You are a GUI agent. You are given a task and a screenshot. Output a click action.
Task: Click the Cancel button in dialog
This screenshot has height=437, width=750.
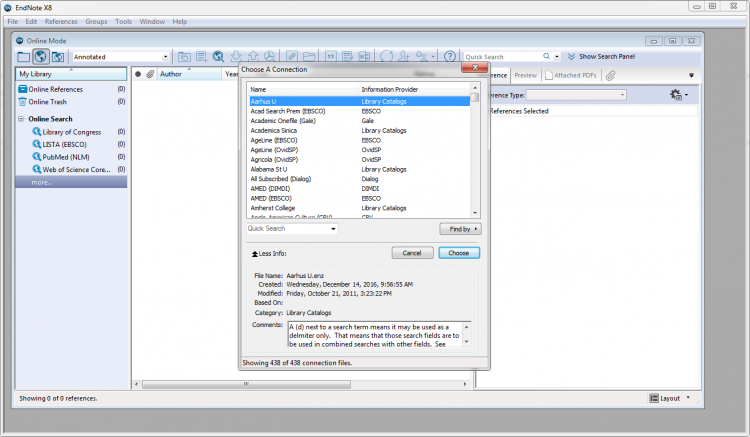tap(412, 253)
